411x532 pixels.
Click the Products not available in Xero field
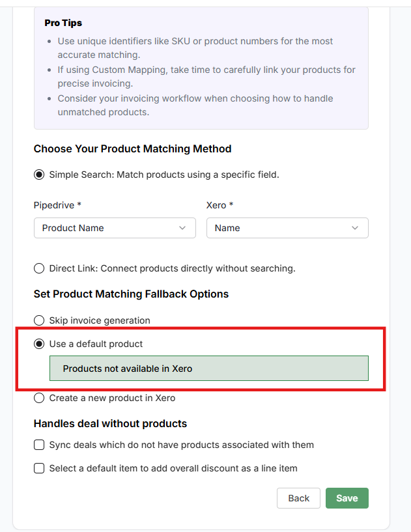pyautogui.click(x=209, y=368)
